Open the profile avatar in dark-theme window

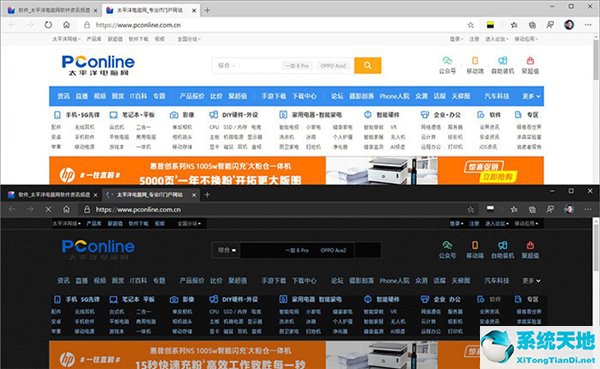point(569,209)
